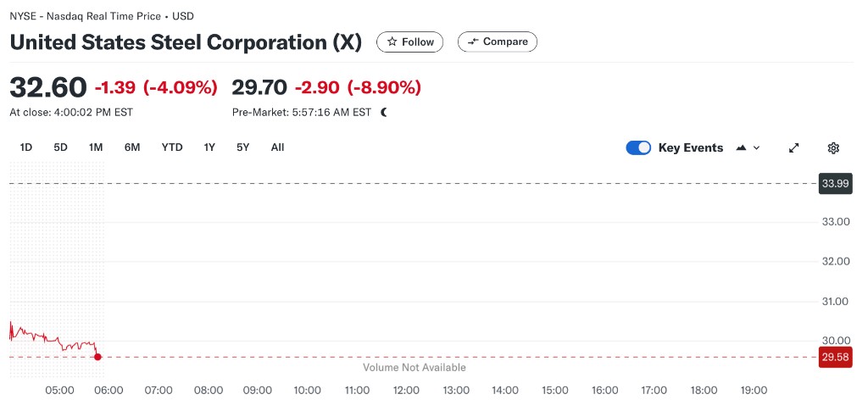Expand chart to fullscreen view

(793, 147)
